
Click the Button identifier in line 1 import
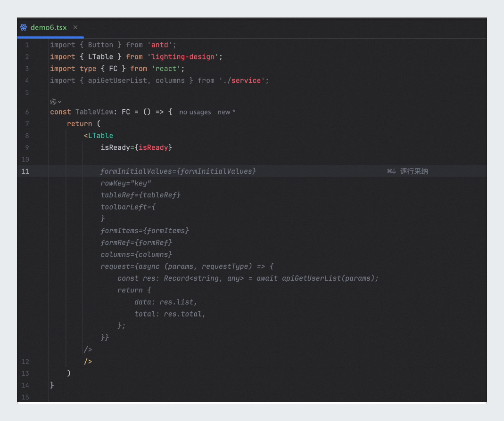[x=100, y=45]
